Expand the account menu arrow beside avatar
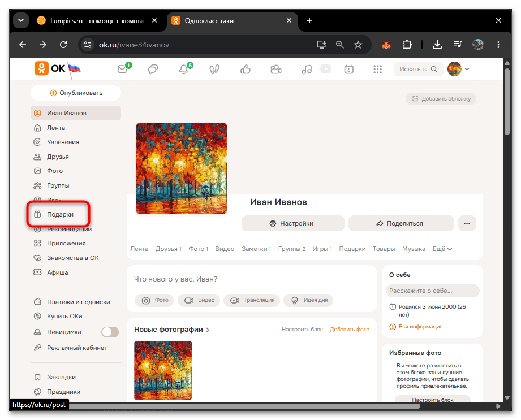 click(x=467, y=69)
